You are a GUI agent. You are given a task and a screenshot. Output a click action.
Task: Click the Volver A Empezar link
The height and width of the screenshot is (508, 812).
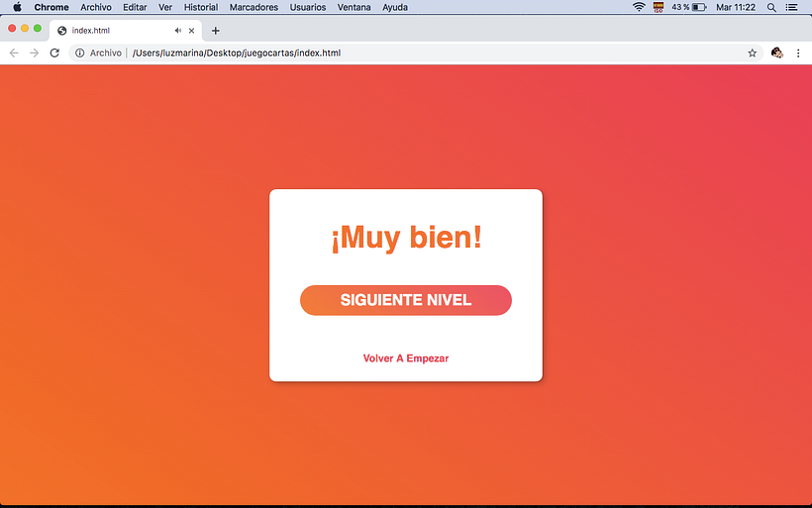tap(406, 358)
